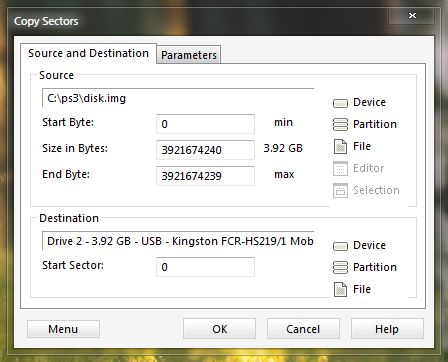
Task: Click the grayed Editor icon
Action: pos(340,168)
